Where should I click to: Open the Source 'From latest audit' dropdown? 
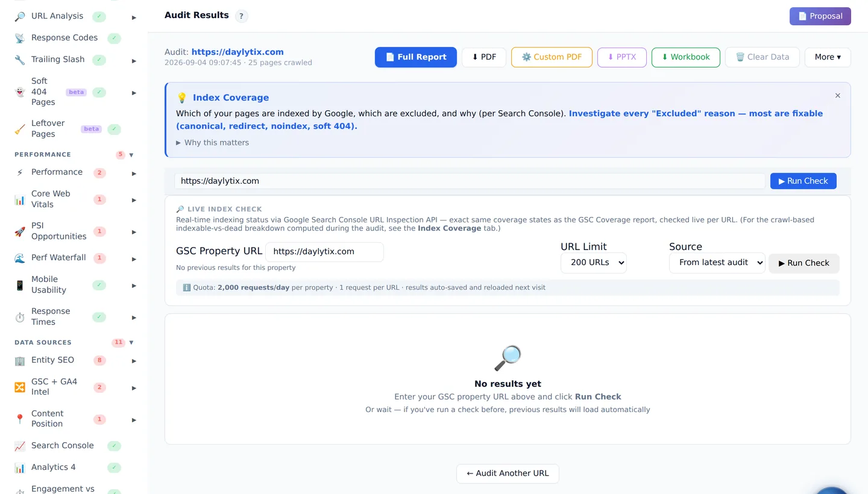(x=717, y=263)
